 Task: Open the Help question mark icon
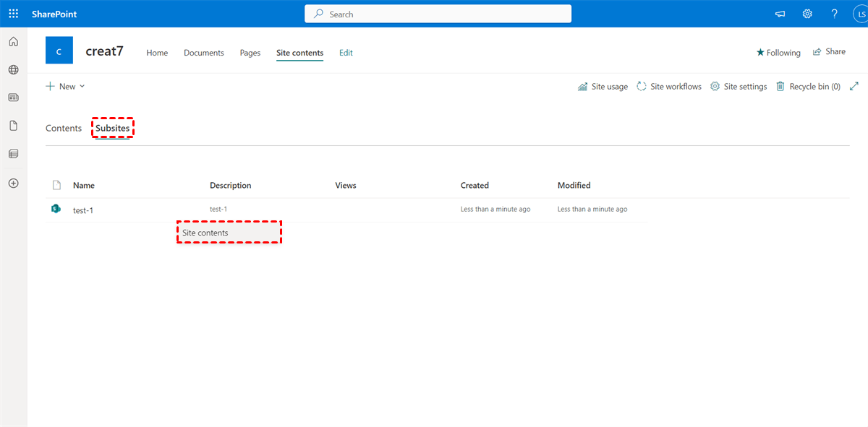(834, 14)
